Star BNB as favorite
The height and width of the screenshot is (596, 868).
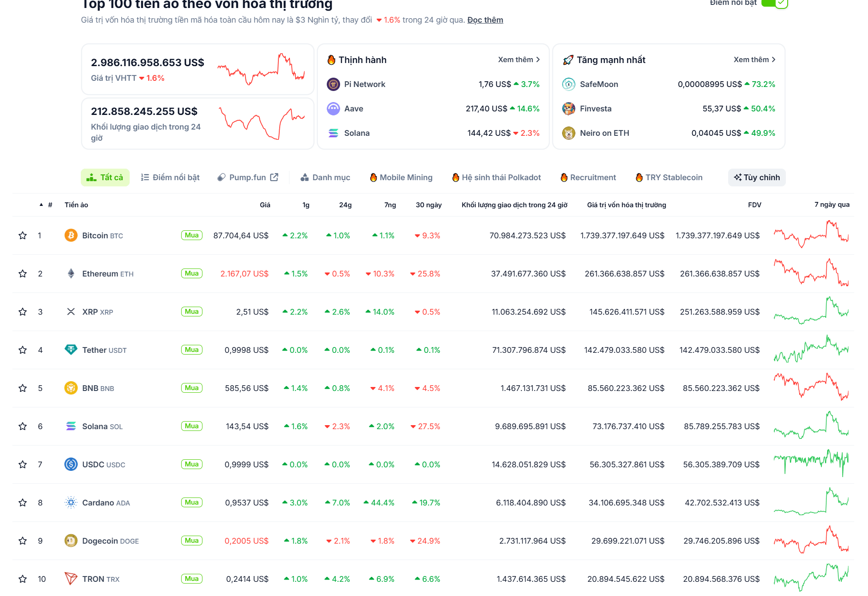23,388
